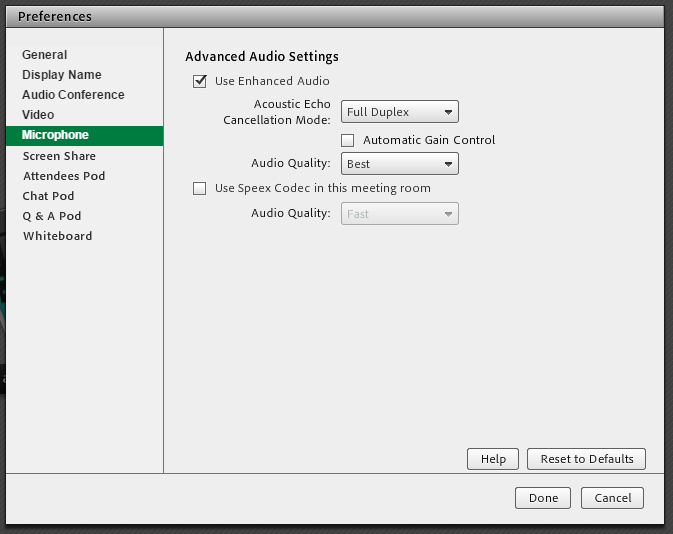
Task: Expand Acoustic Echo Cancellation Mode dropdown
Action: point(399,112)
